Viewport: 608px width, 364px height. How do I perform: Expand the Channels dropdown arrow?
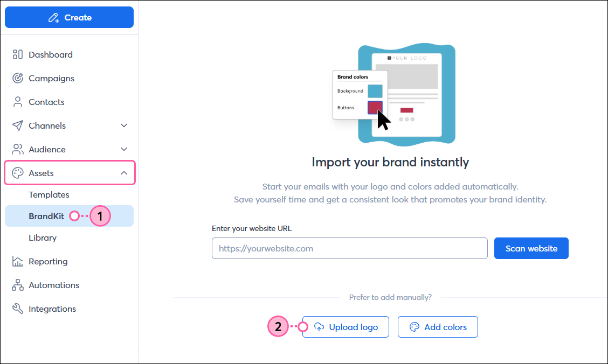click(x=125, y=125)
